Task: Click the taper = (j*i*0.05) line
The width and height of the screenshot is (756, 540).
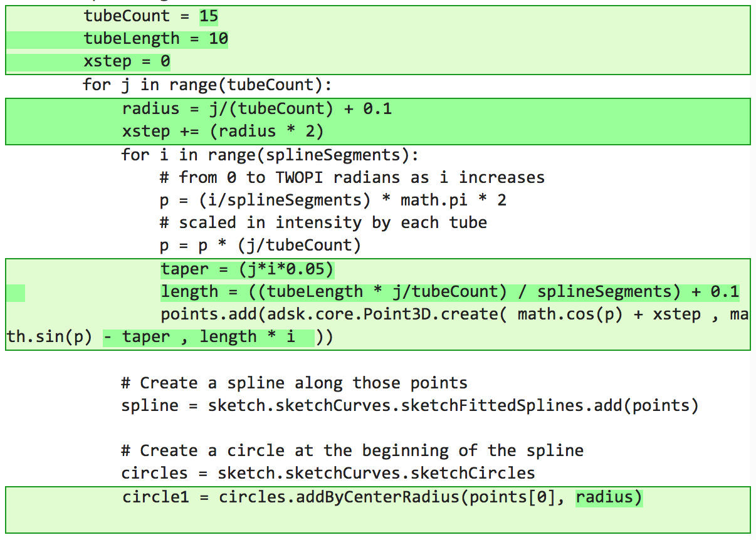Action: tap(248, 269)
